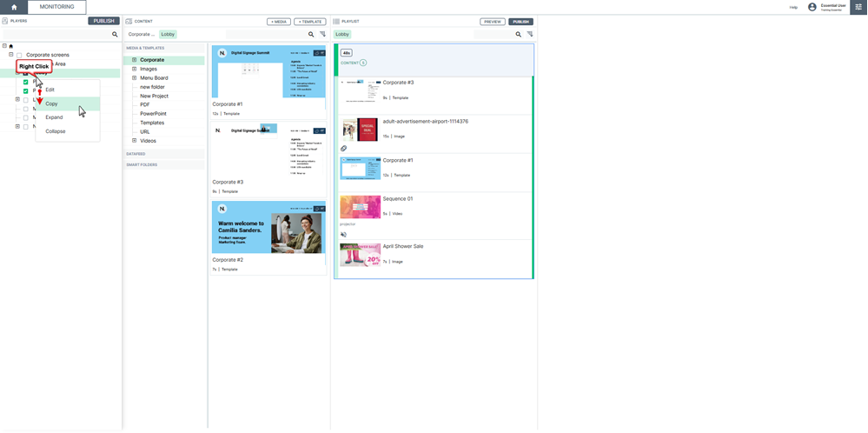Click the 'Corporate ...' breadcrumb in Content
868x433 pixels.
(x=142, y=34)
